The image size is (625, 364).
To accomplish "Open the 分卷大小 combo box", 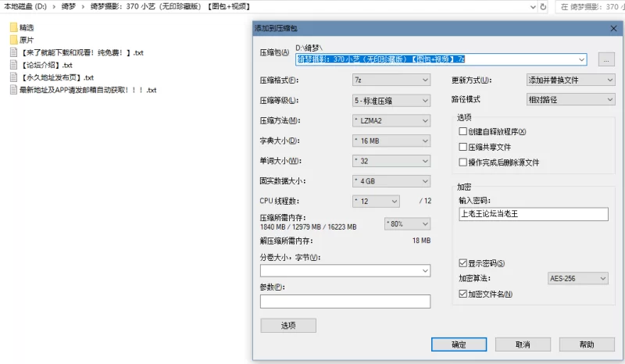I will pyautogui.click(x=345, y=271).
